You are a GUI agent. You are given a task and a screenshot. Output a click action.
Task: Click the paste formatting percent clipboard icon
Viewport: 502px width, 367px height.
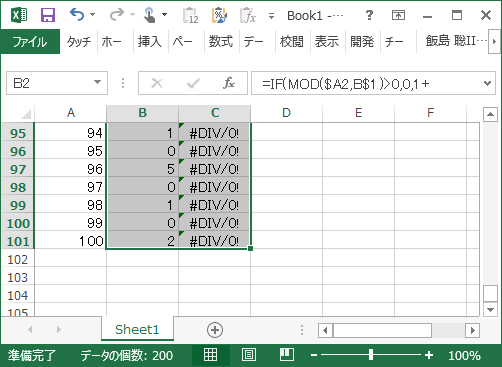coord(219,15)
